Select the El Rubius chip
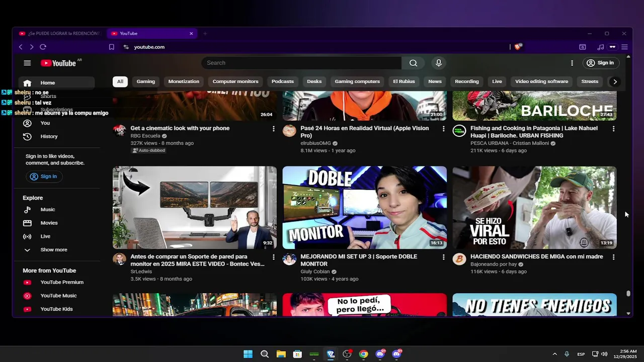This screenshot has width=644, height=362. 404,81
